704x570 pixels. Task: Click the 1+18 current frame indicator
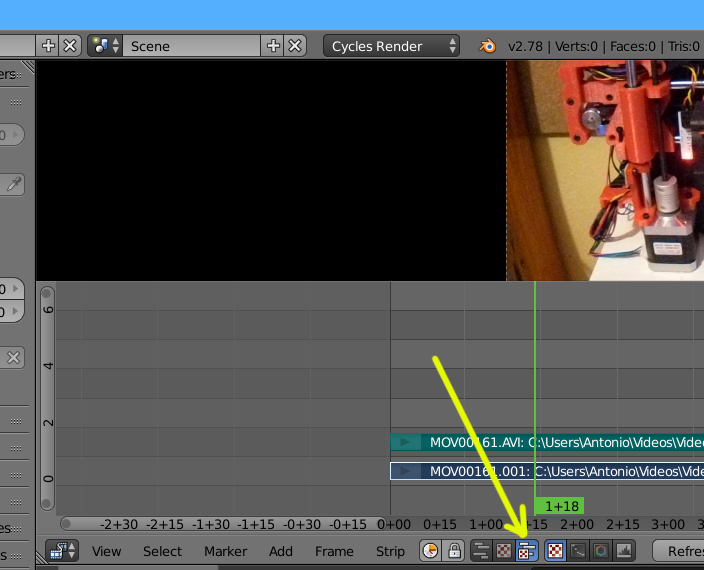(560, 506)
